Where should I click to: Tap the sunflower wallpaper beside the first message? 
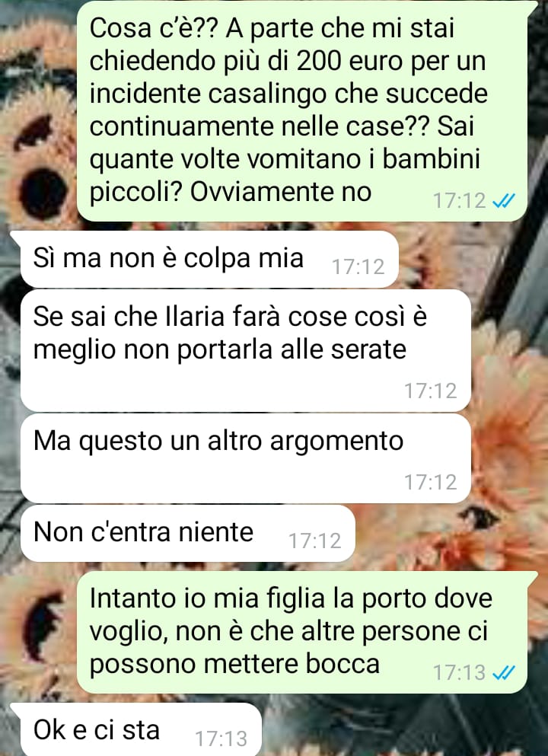(37, 145)
